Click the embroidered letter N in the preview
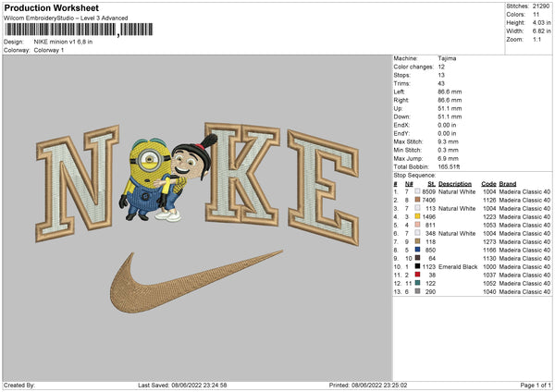The width and height of the screenshot is (555, 392). click(77, 184)
